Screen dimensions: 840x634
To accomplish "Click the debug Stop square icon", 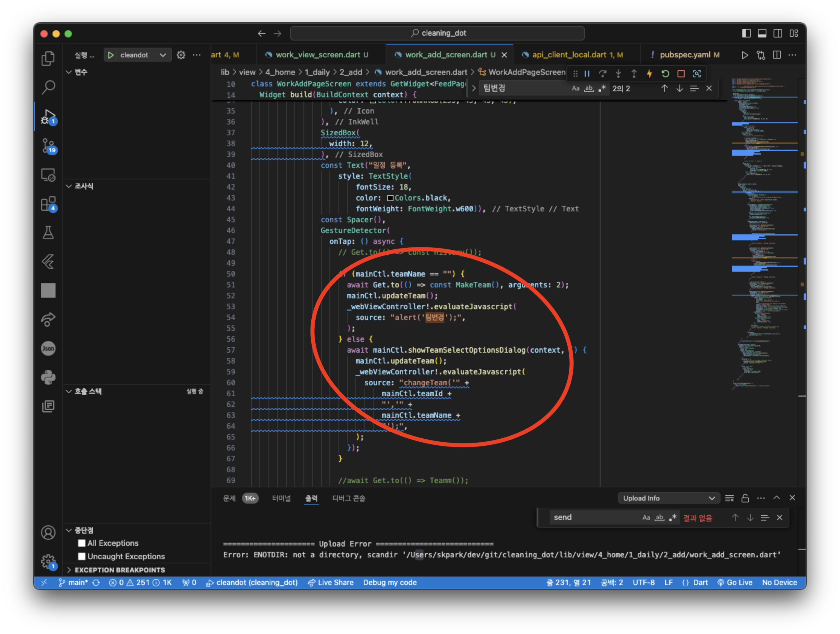I will coord(681,74).
